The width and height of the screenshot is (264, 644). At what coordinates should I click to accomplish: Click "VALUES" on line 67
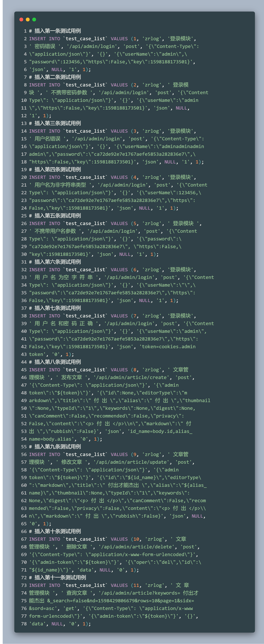119,539
